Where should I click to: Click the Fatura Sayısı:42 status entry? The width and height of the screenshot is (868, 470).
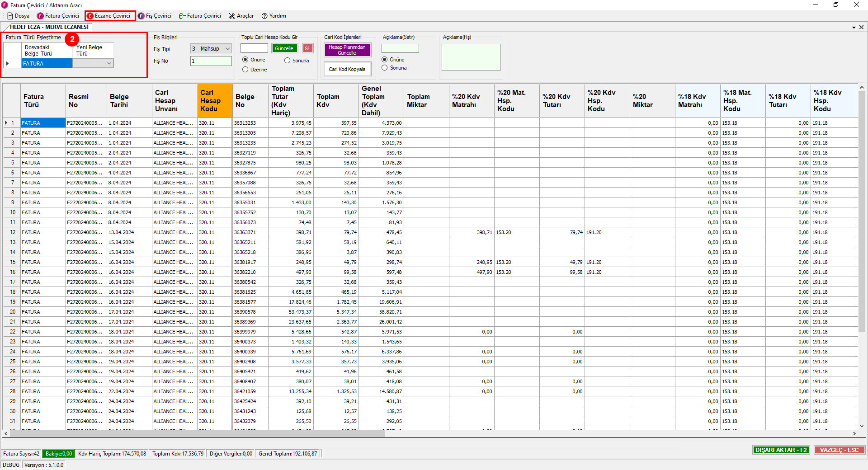pos(21,454)
